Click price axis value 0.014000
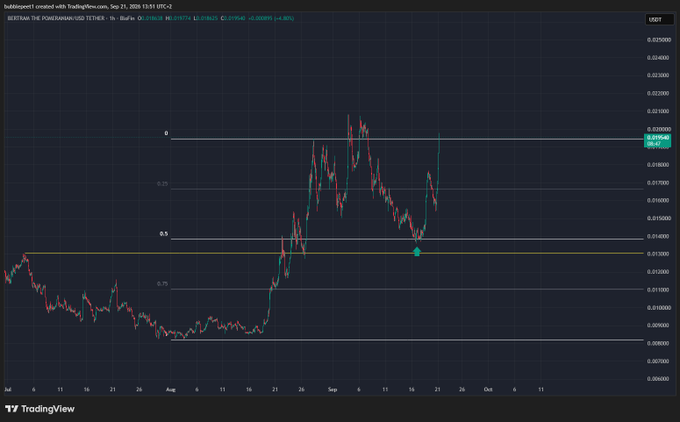The width and height of the screenshot is (680, 422). pyautogui.click(x=658, y=236)
